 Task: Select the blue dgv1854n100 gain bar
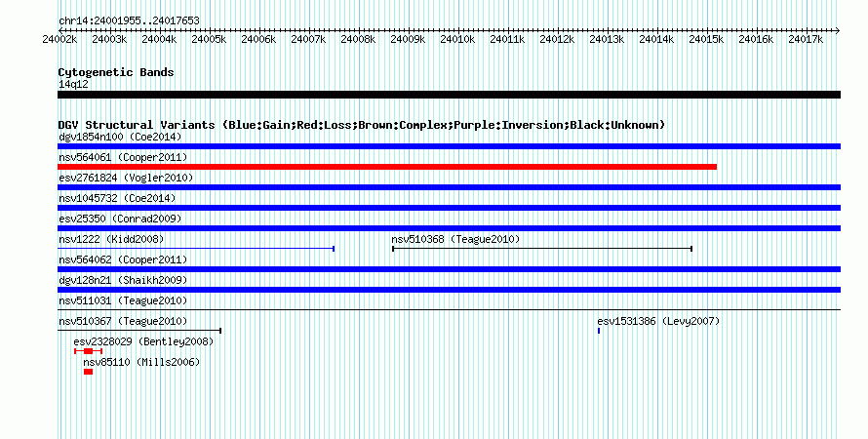[449, 146]
